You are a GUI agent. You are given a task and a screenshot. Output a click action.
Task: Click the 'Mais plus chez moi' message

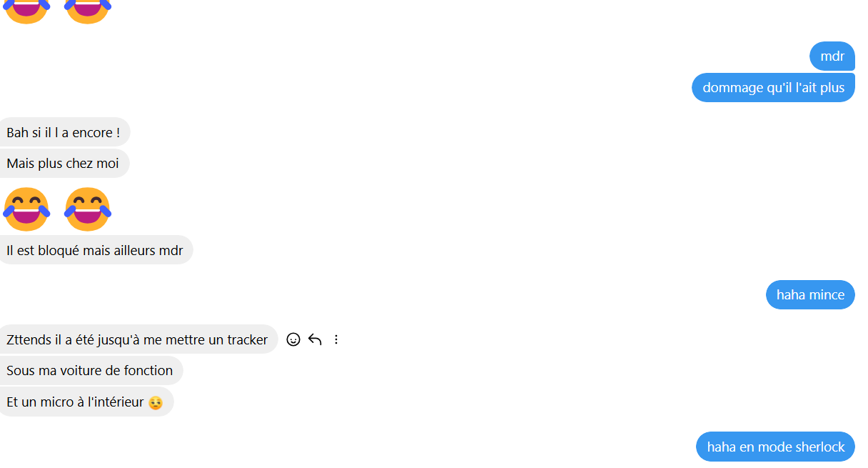pos(63,163)
